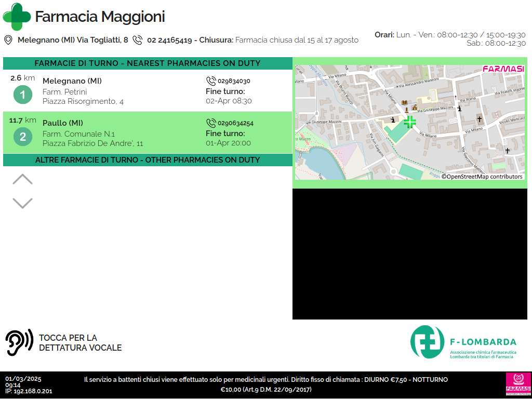Open the Farmacie di Turno nearest pharmacies header

148,63
